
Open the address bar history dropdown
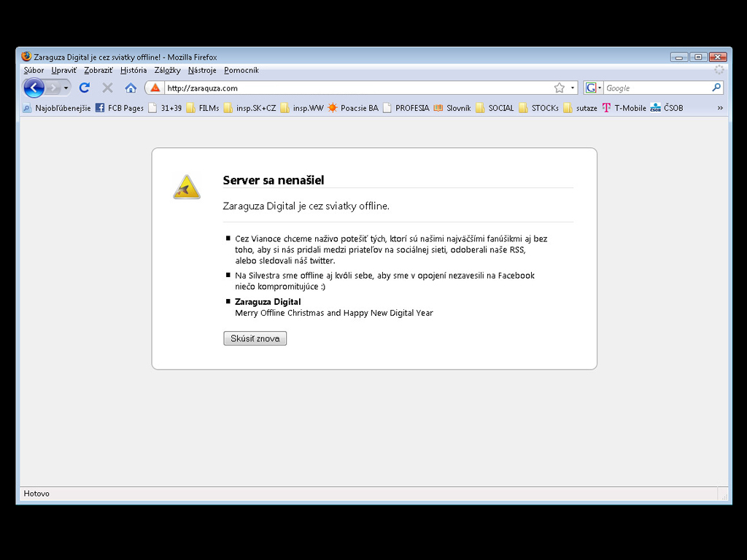pyautogui.click(x=572, y=87)
